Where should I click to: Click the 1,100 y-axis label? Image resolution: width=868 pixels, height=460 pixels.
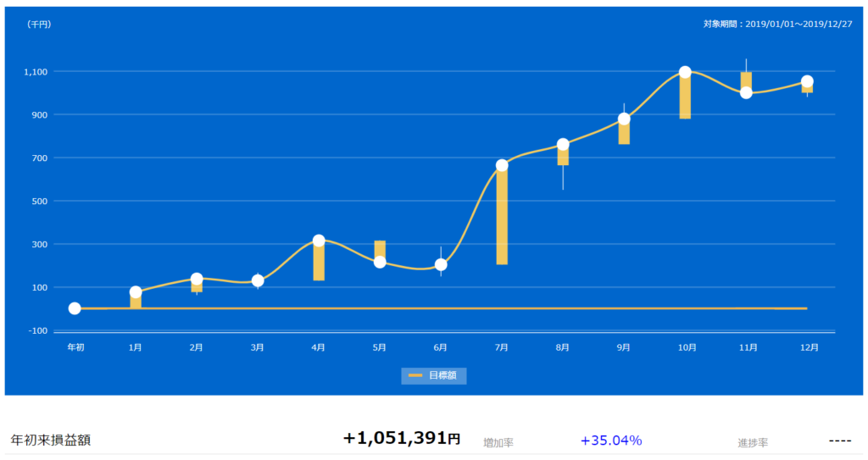(x=36, y=72)
